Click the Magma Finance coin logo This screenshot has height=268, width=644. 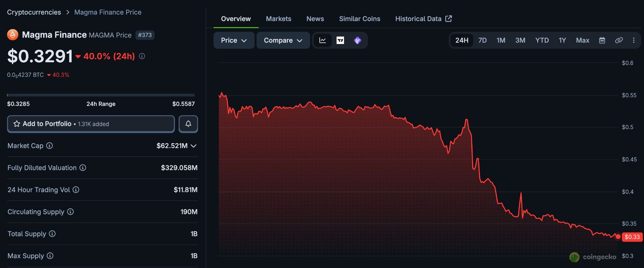[x=13, y=35]
